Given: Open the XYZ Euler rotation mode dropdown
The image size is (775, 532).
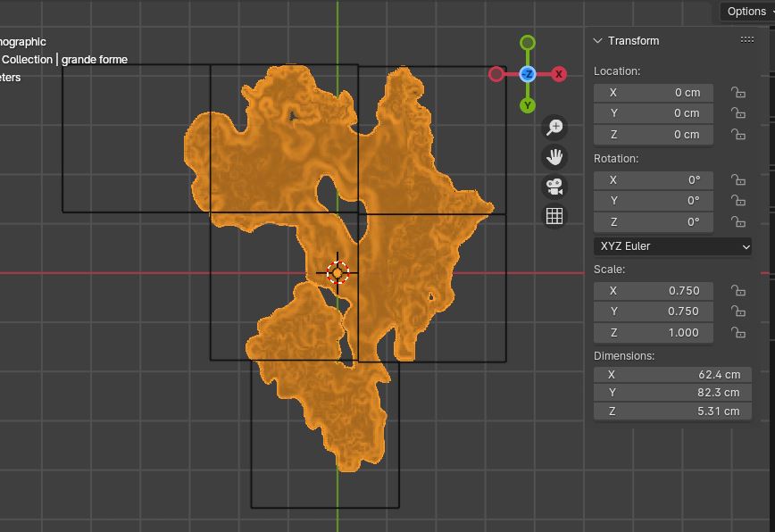Looking at the screenshot, I should pyautogui.click(x=672, y=246).
